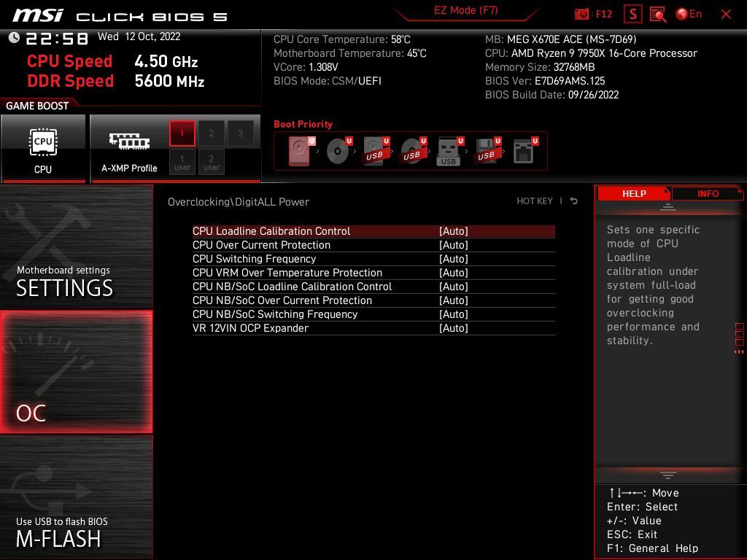747x560 pixels.
Task: Select the optical disc boot priority icon
Action: [339, 151]
